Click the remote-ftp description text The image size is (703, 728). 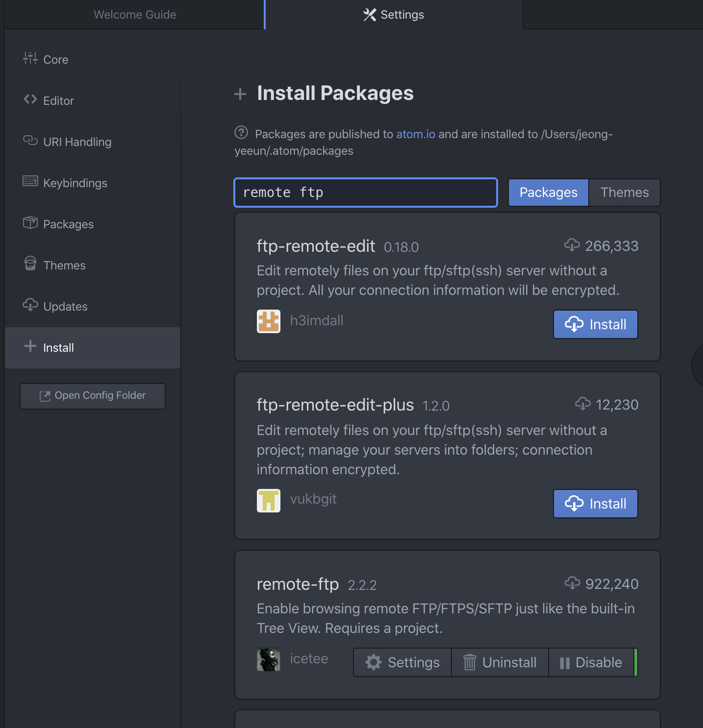[446, 618]
